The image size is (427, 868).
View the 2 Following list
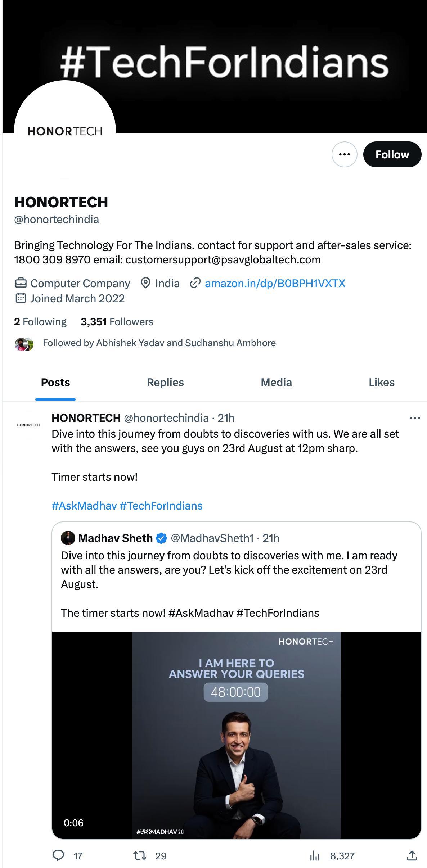click(40, 322)
